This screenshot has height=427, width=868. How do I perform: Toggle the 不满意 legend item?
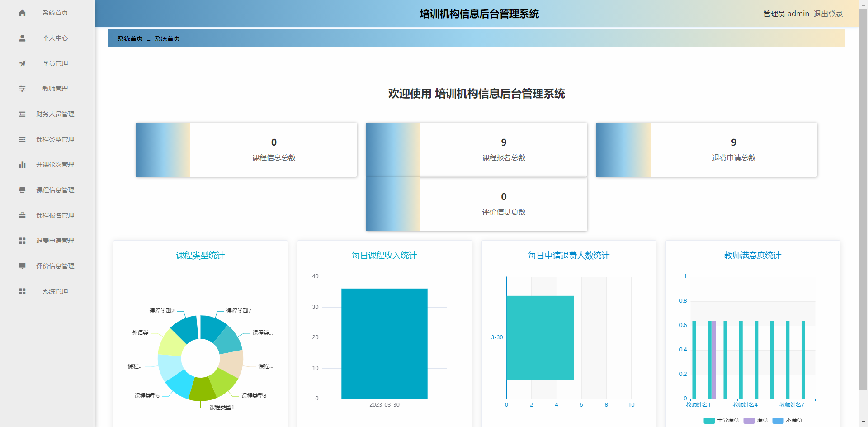(x=787, y=420)
